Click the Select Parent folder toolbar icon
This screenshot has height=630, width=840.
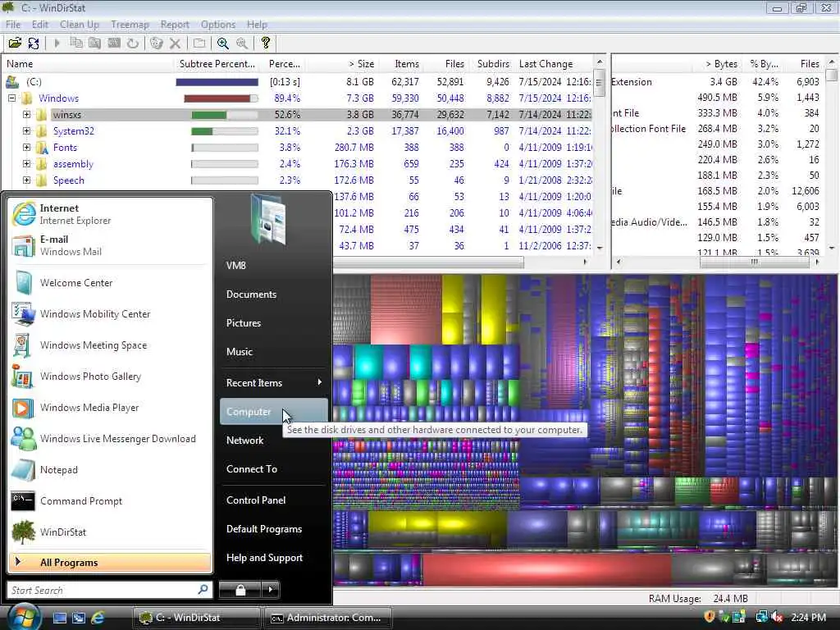pos(199,43)
